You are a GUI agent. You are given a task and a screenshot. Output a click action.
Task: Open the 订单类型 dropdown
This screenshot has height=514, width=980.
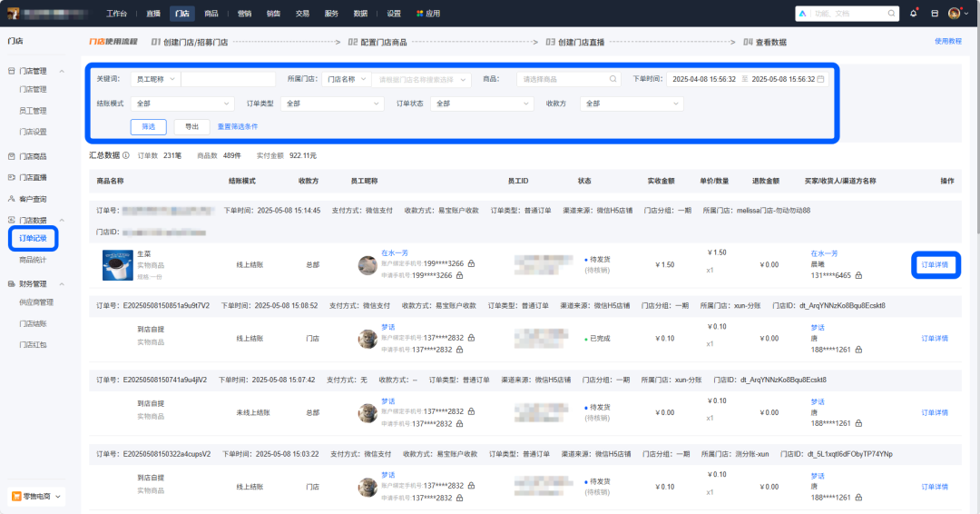coord(332,104)
